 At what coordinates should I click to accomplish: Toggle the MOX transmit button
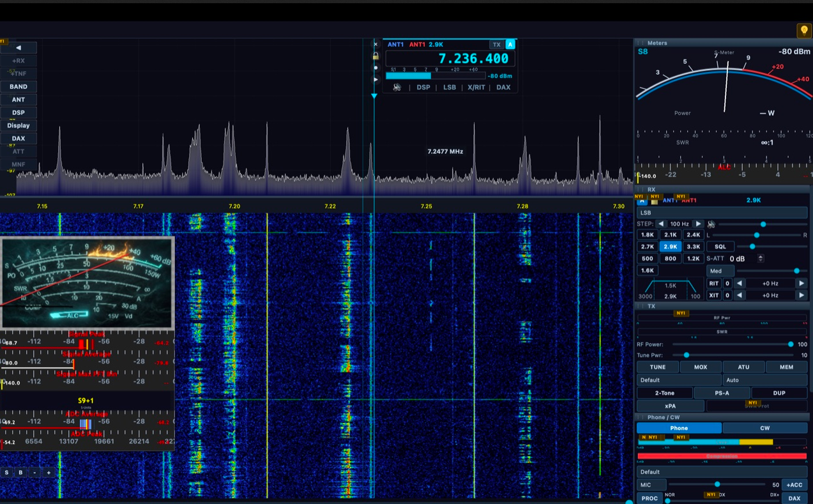click(701, 367)
